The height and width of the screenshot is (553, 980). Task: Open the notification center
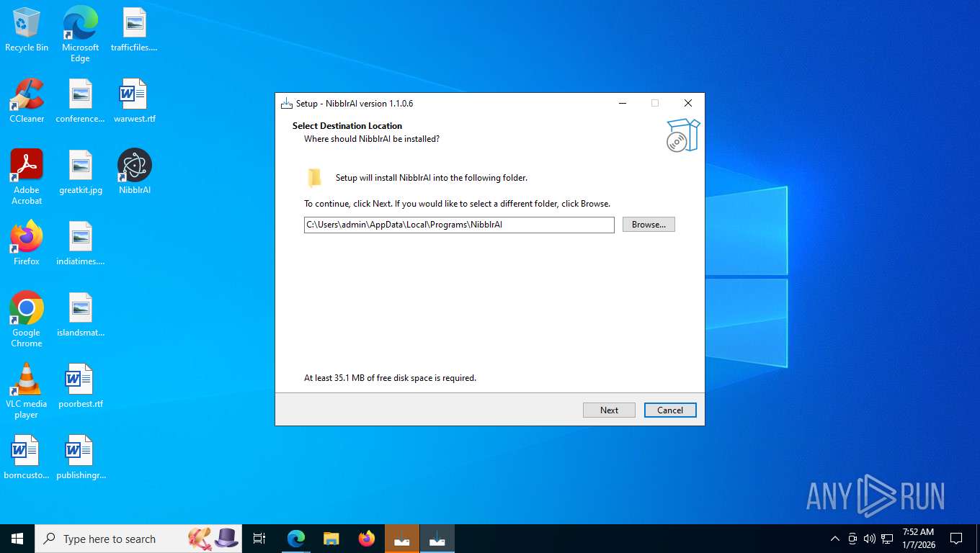pos(956,539)
